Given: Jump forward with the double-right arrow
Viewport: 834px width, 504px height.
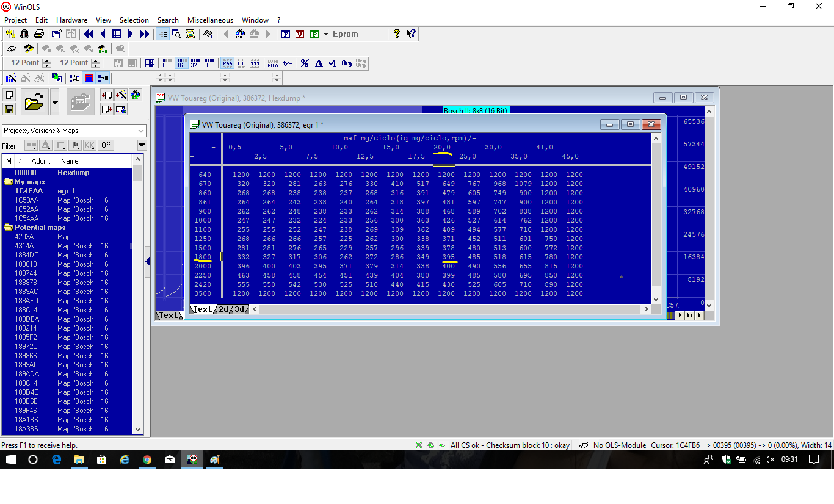Looking at the screenshot, I should click(x=145, y=34).
